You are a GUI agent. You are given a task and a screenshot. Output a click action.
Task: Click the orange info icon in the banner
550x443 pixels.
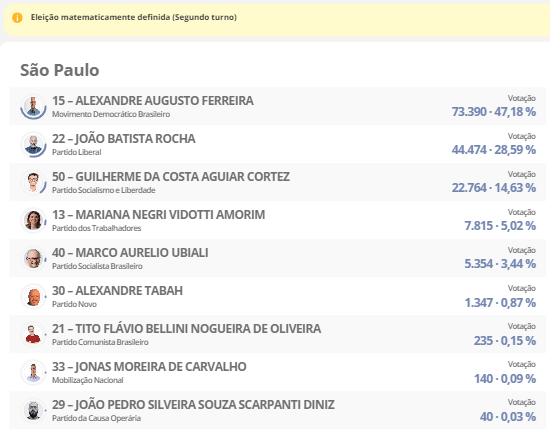click(x=17, y=18)
